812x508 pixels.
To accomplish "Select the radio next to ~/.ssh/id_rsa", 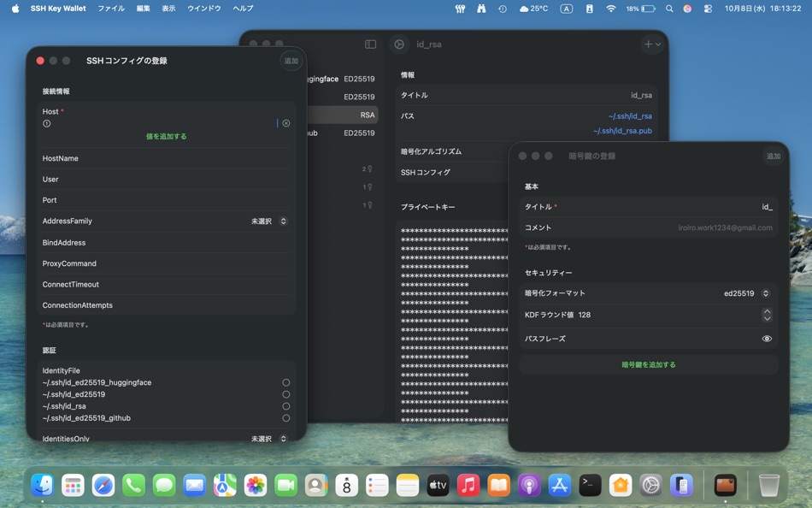I will click(x=286, y=406).
